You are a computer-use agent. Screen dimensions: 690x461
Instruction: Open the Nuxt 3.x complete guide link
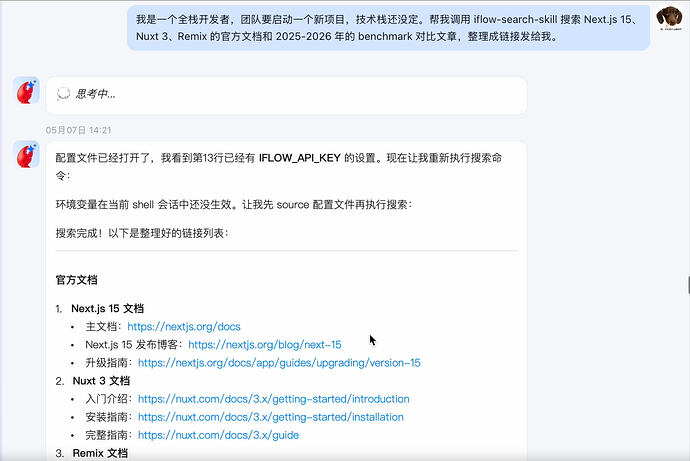click(218, 435)
